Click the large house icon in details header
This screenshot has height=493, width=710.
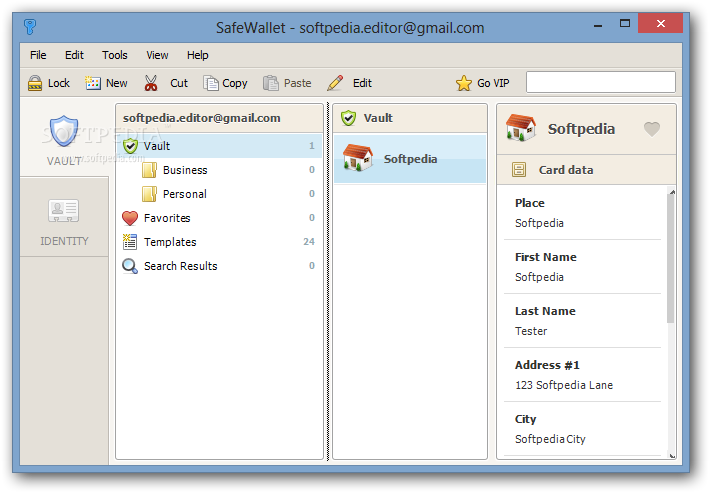coord(521,128)
